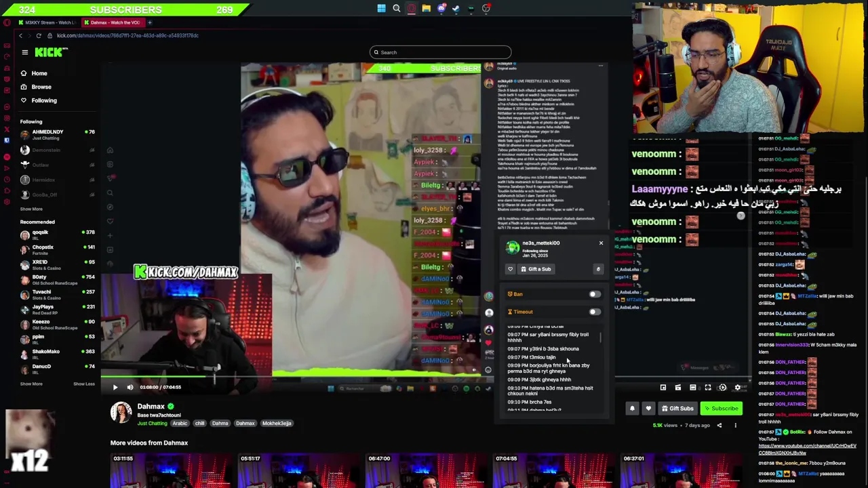Viewport: 868px width, 488px height.
Task: Click the KICK logo
Action: tap(51, 52)
